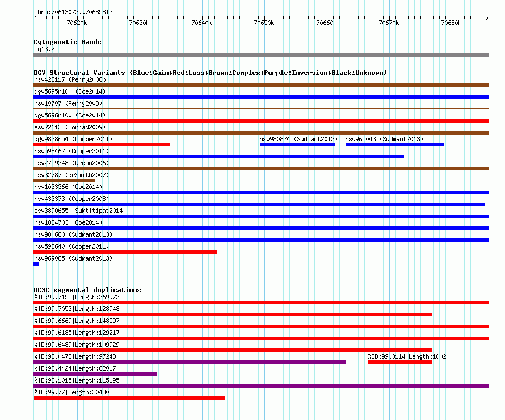Open variant dgv5695n100 (Coe2014)
Screen dimensions: 505x420
[70, 91]
